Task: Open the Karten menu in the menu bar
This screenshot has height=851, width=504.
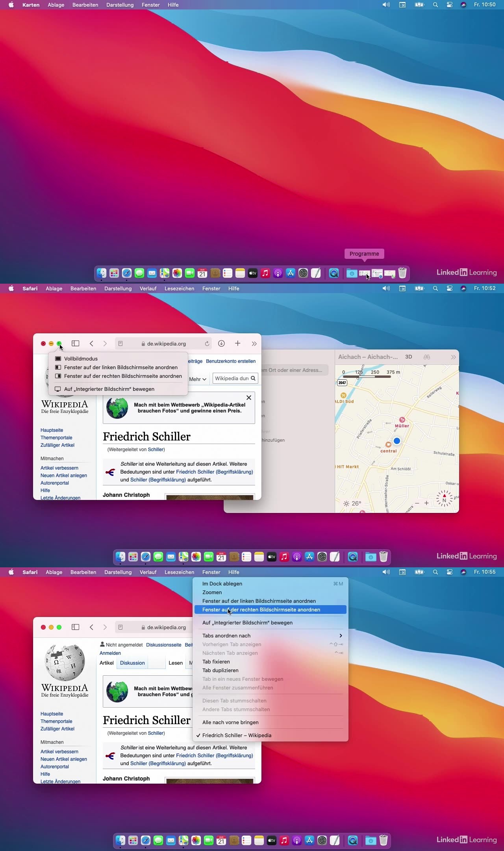Action: (x=31, y=5)
